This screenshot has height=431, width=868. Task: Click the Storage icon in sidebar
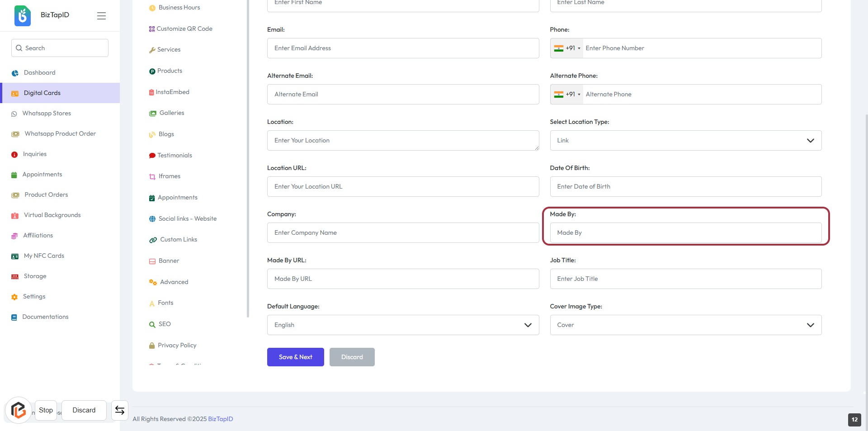click(x=15, y=276)
